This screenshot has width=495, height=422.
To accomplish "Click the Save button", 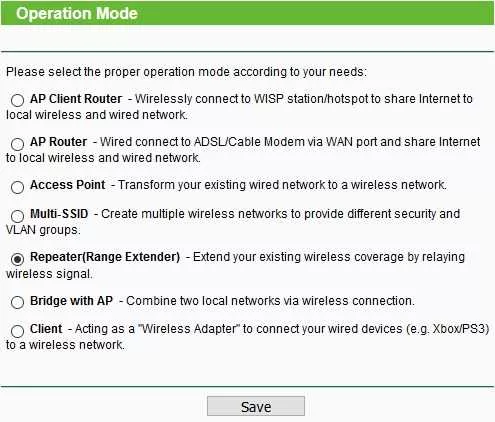I will click(256, 406).
